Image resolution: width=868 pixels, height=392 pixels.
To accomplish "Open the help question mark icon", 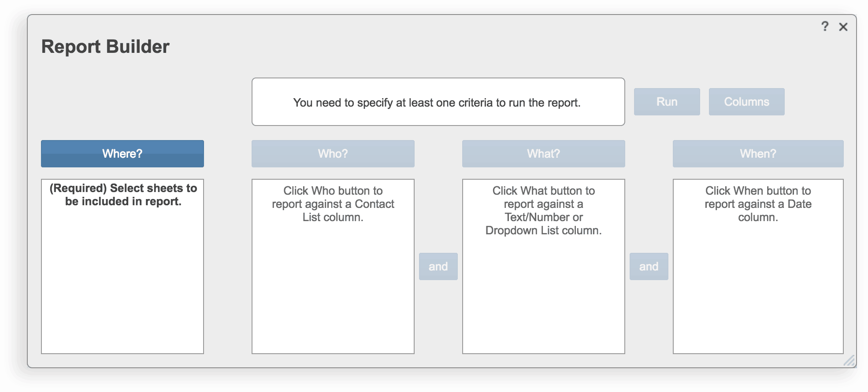I will point(825,26).
